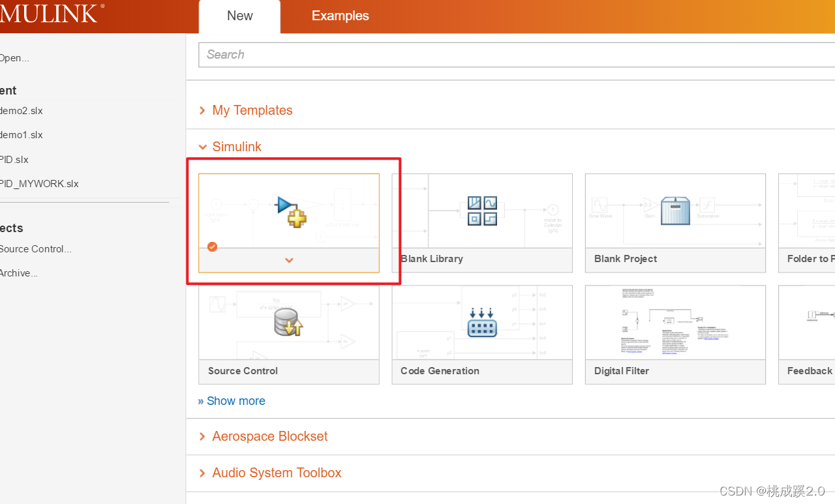
Task: Click the Blank Project label
Action: click(626, 259)
